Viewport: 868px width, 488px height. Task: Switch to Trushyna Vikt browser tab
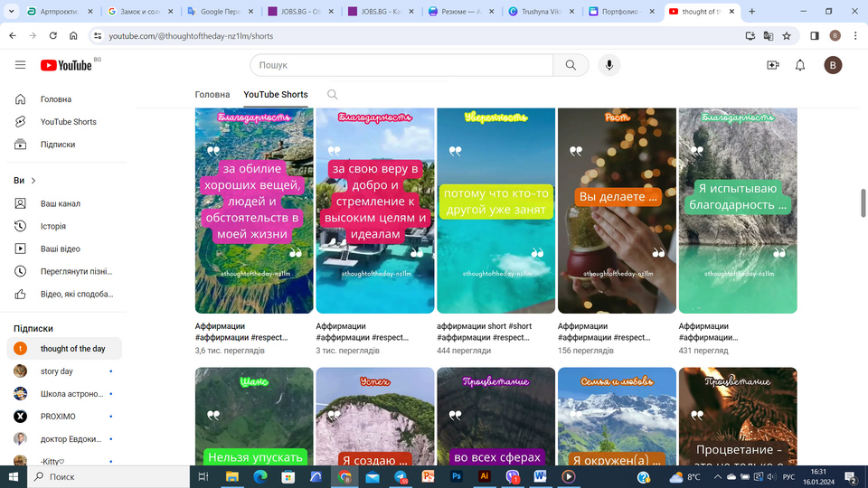coord(542,11)
